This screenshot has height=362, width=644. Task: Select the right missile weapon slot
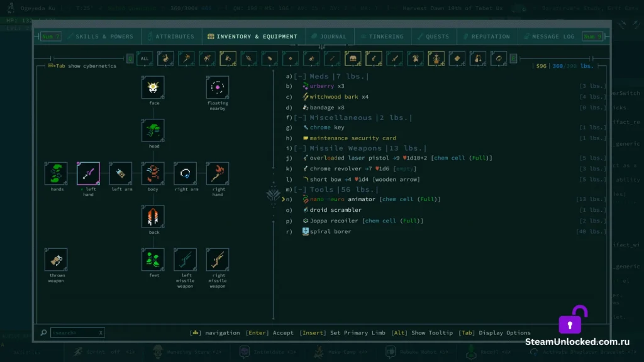coord(217,260)
